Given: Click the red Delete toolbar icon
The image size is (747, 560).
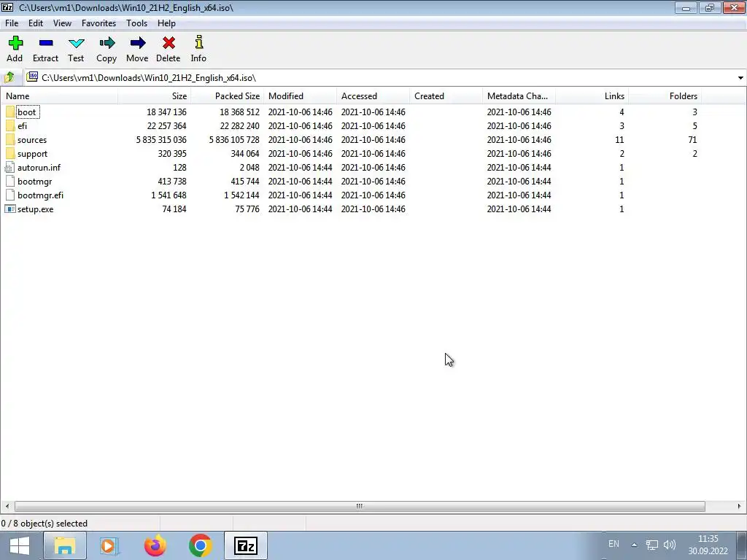Looking at the screenshot, I should [169, 43].
